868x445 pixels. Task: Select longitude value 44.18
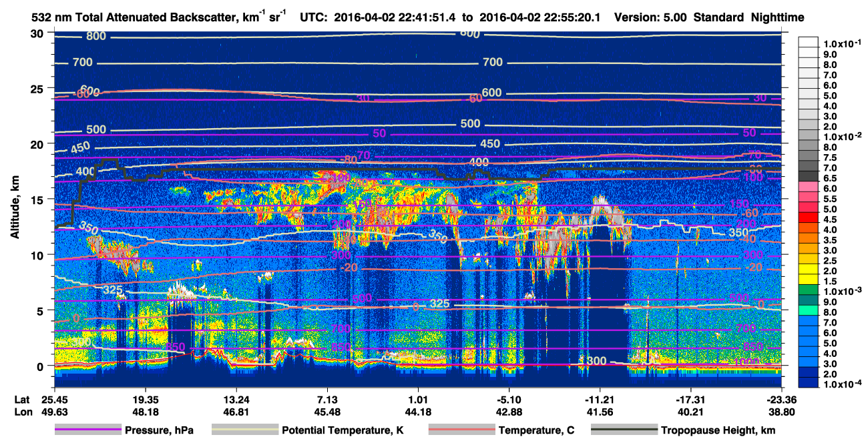pos(418,412)
